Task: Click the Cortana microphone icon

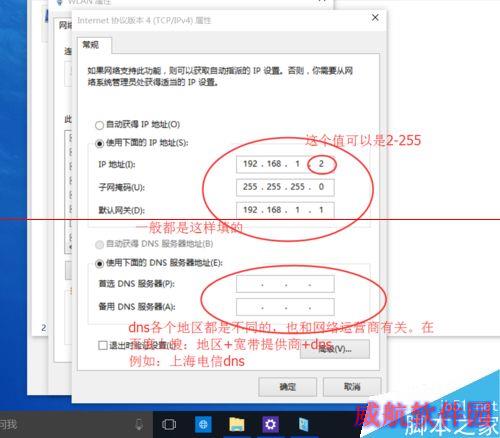Action: [139, 424]
